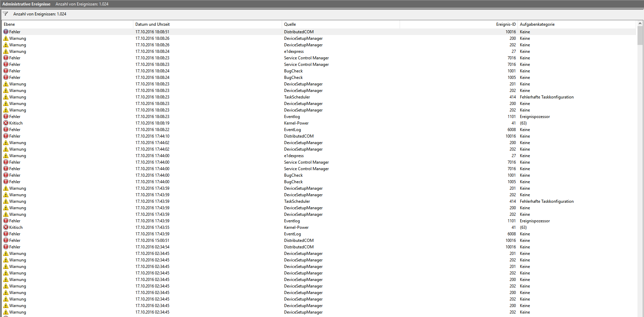
Task: Select date cell 17.10.2016 18:08:51
Action: click(152, 32)
